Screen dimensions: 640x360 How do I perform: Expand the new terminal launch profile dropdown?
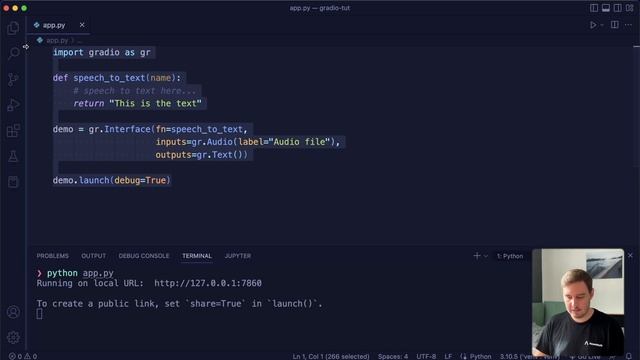(486, 256)
